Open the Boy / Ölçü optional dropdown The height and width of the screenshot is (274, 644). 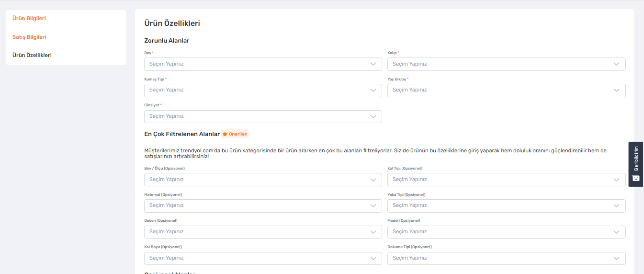(263, 180)
